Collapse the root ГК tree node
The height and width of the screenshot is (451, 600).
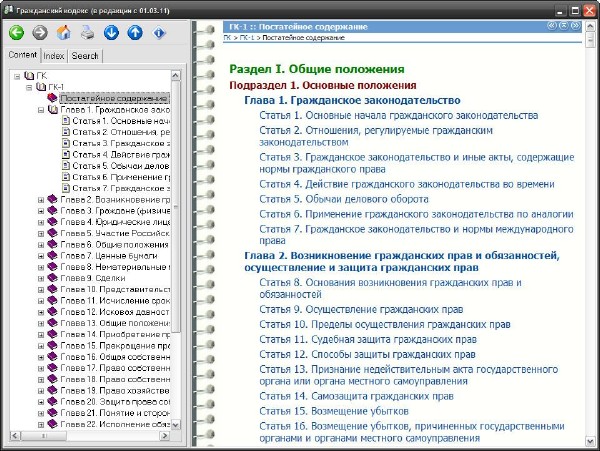pyautogui.click(x=16, y=76)
